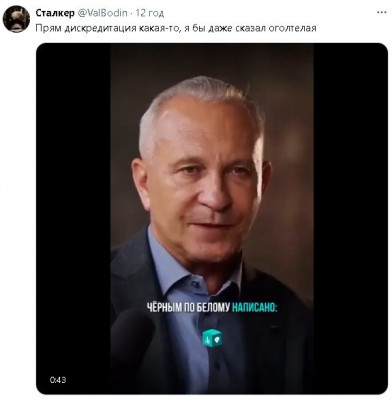
Task: Click the teal cube logo watermark
Action: pos(212,338)
